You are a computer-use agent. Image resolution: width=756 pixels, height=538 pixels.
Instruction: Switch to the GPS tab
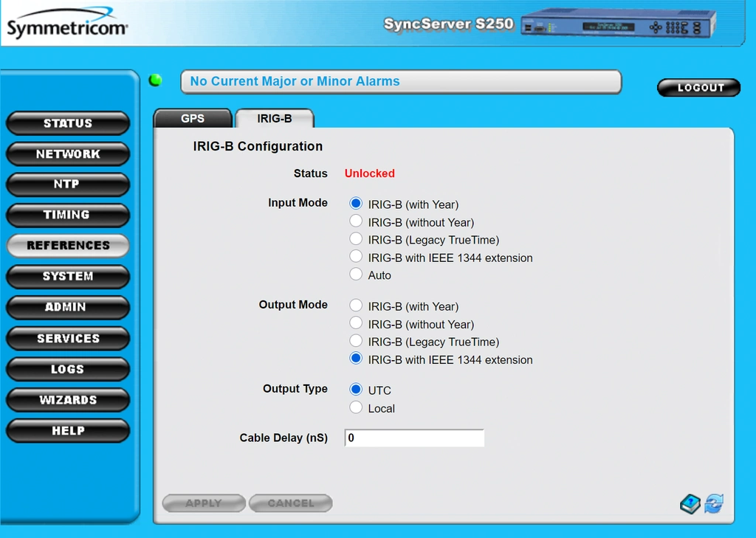193,119
